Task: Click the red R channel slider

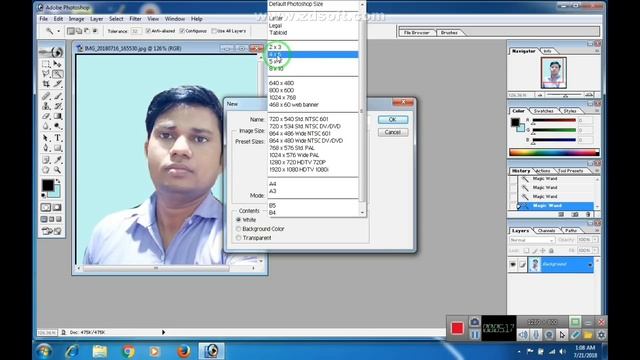Action: 554,121
